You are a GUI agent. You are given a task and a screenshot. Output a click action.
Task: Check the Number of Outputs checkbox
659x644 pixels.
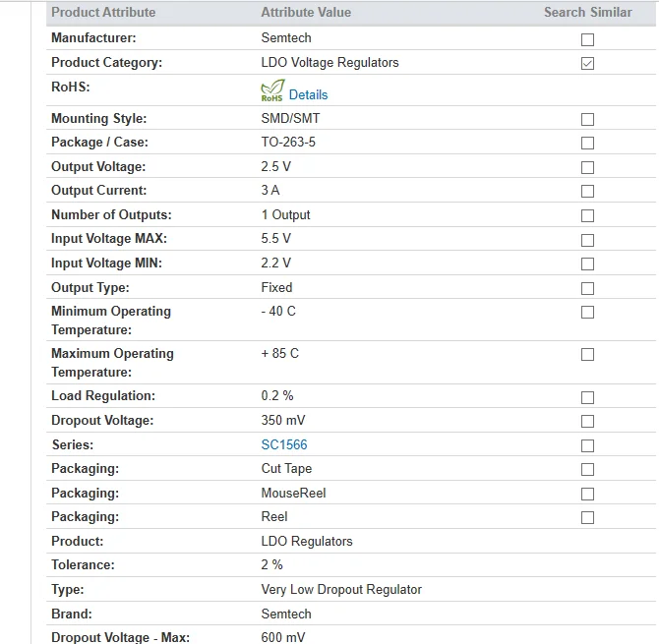[587, 215]
